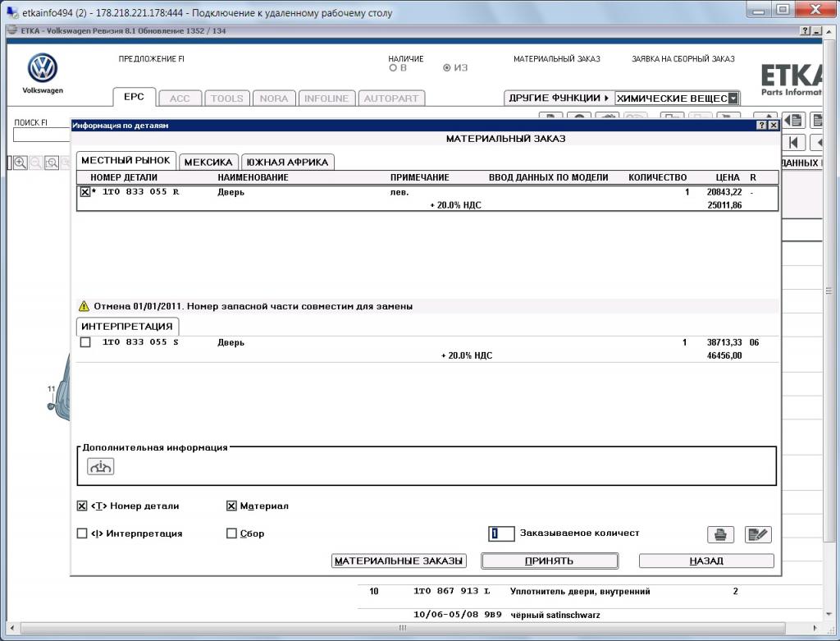
Task: Click the КОЛИЧЕСТВО column header
Action: 657,177
